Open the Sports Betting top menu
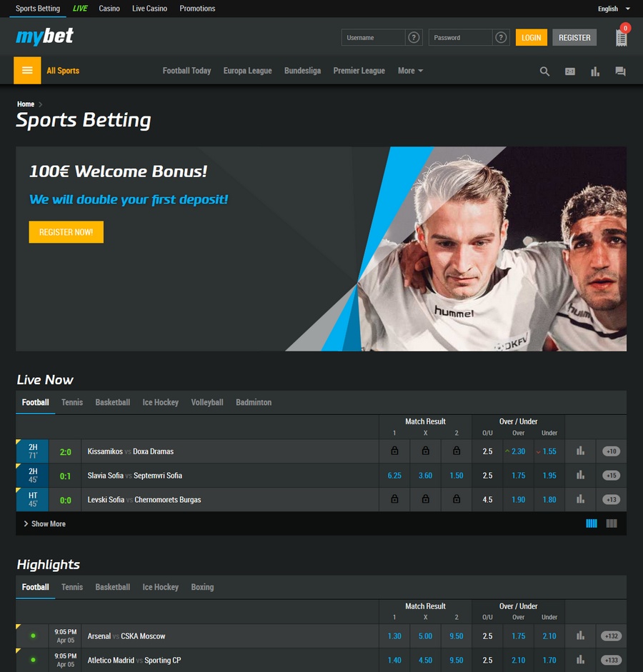 click(38, 9)
